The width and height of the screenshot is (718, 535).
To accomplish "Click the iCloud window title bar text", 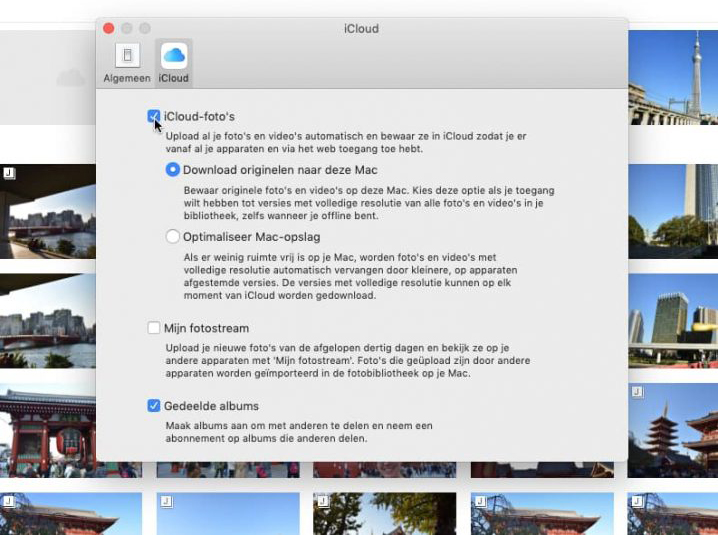I will point(361,28).
